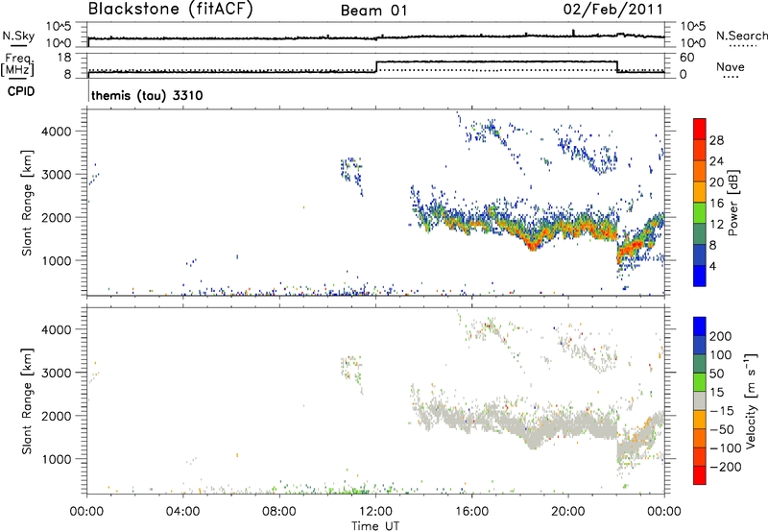Click the 4000 km tick on power panel

pos(56,132)
